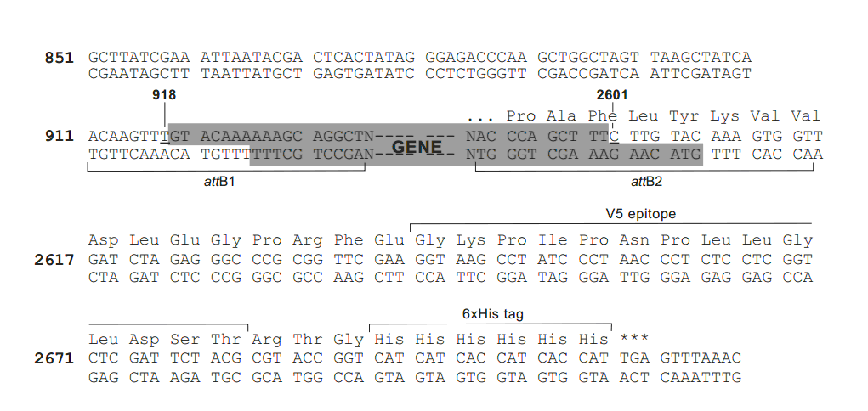868x411 pixels.
Task: Click the Ser amino acid label
Action: [184, 340]
